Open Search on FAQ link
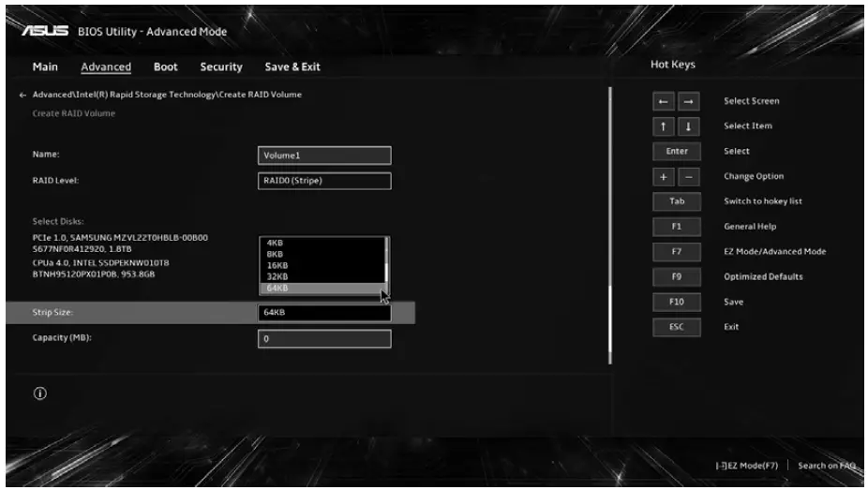The image size is (868, 490). tap(827, 466)
